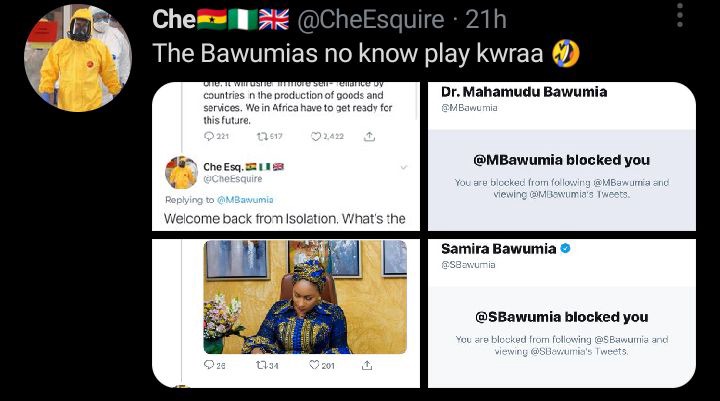Click the reply icon showing 221
This screenshot has width=720, height=401.
(209, 136)
